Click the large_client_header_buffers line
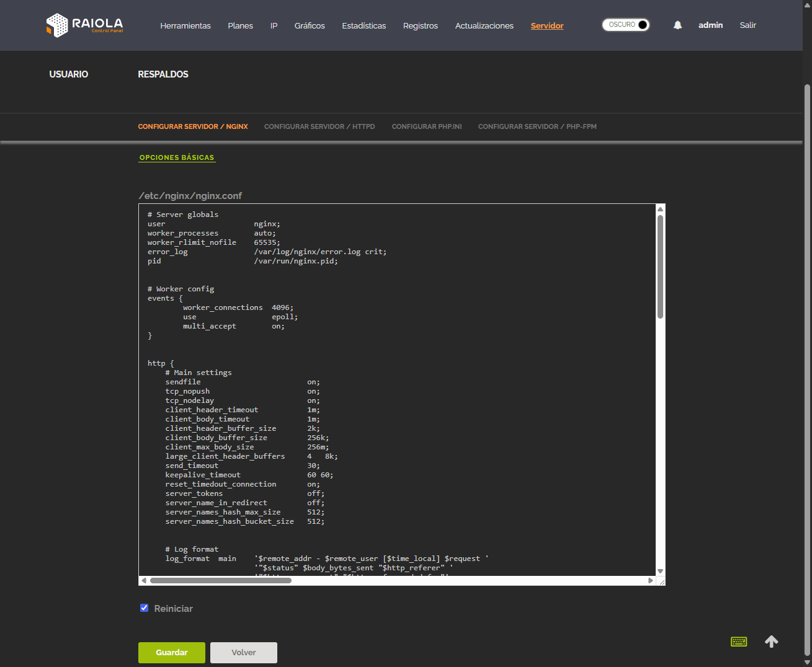The image size is (812, 667). coord(252,456)
